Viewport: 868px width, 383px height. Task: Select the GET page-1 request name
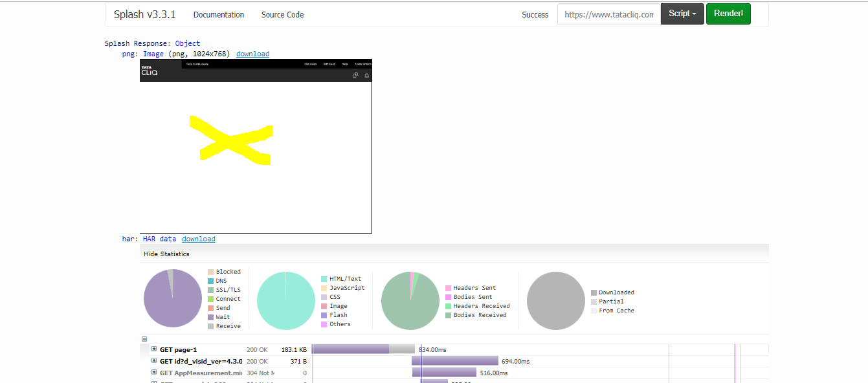click(178, 349)
